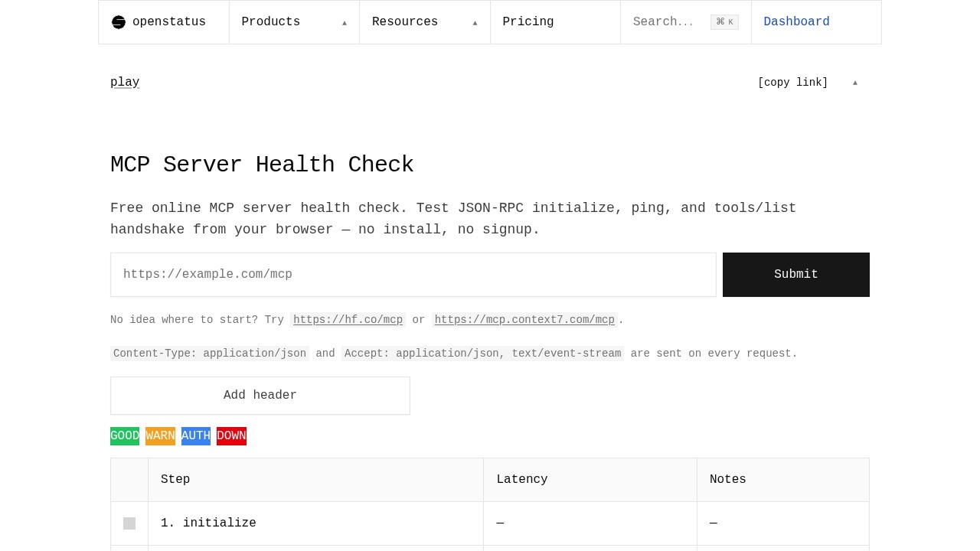Viewport: 980px width, 551px height.
Task: Submit the health check form
Action: pyautogui.click(x=796, y=275)
